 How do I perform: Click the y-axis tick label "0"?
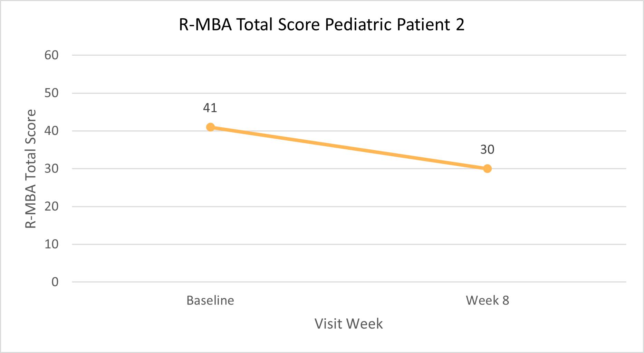(55, 282)
